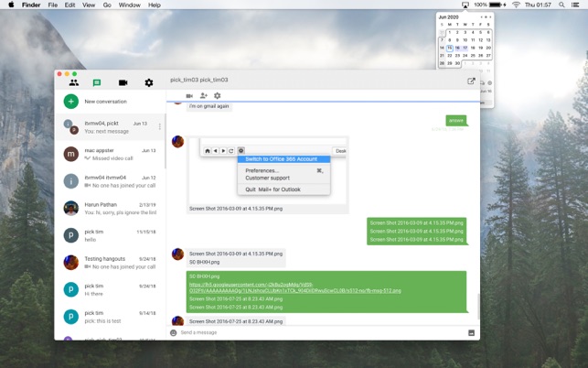Viewport: 588px width, 368px height.
Task: Open the Edit menu
Action: (x=69, y=5)
